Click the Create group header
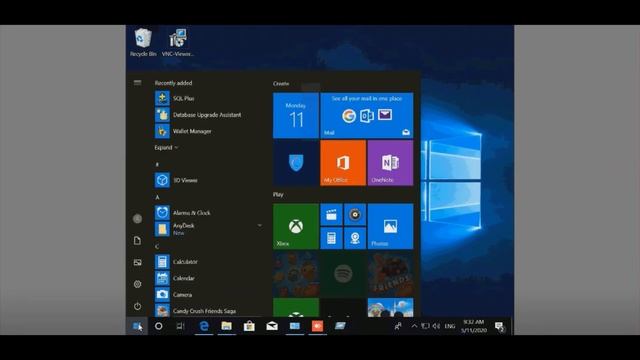Image resolution: width=640 pixels, height=360 pixels. coord(281,84)
